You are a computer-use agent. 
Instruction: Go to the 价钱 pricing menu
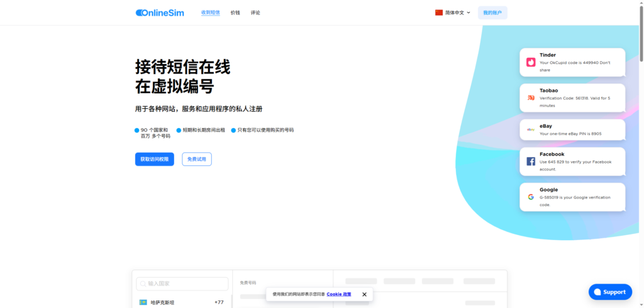(x=235, y=13)
